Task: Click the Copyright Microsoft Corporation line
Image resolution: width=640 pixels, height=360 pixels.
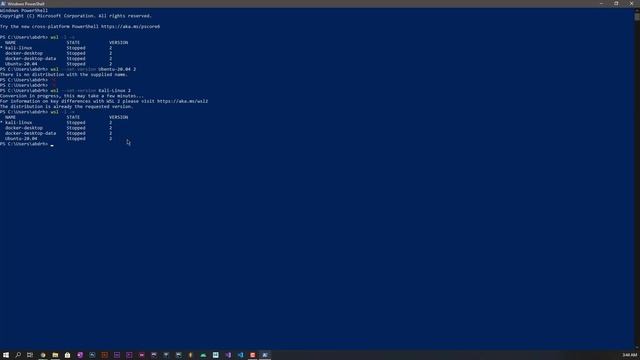Action: click(x=76, y=16)
